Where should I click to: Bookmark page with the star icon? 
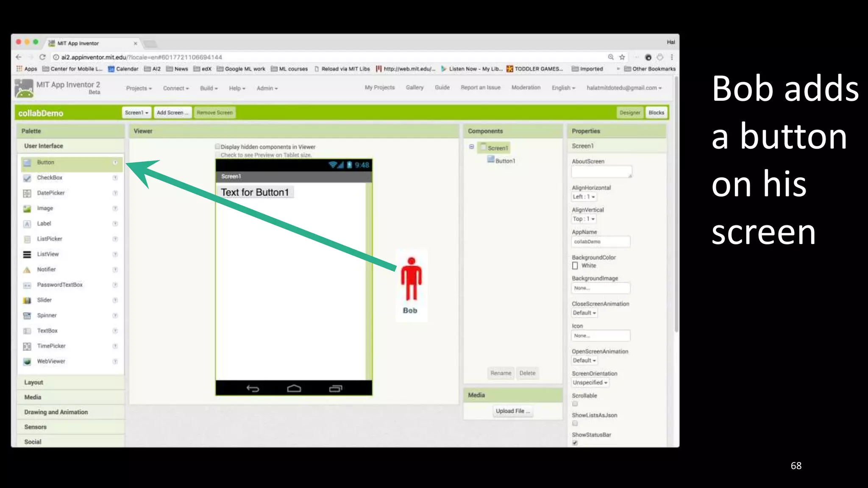point(622,57)
